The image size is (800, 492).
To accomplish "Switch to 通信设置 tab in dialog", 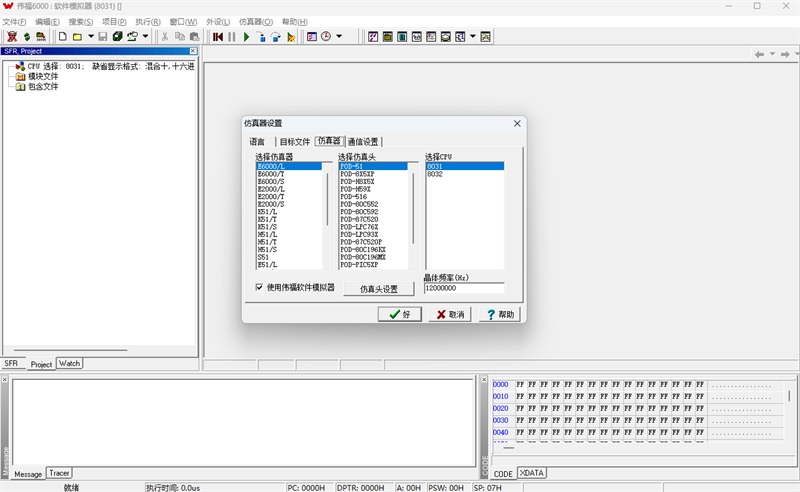I will (x=363, y=142).
